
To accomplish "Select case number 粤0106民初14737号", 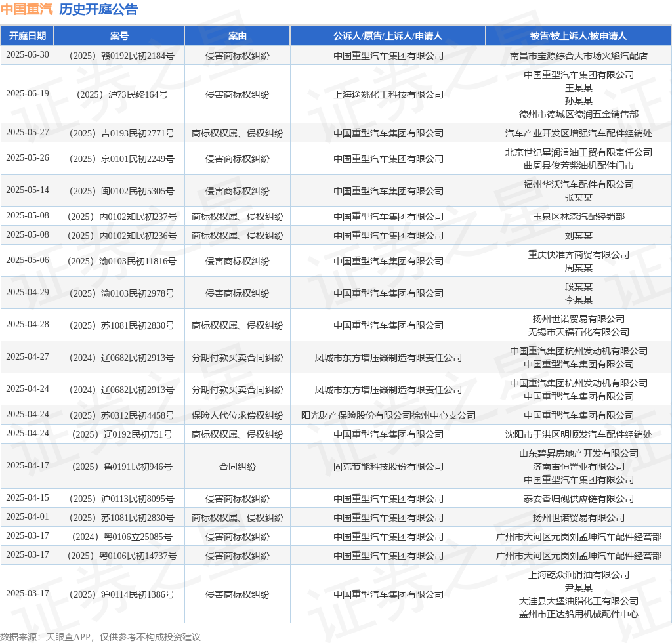I will [x=121, y=556].
